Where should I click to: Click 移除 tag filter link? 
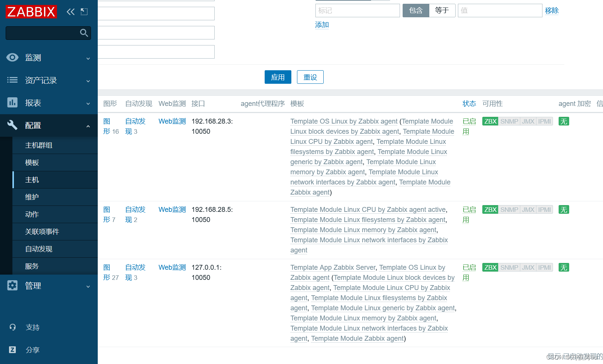(551, 11)
